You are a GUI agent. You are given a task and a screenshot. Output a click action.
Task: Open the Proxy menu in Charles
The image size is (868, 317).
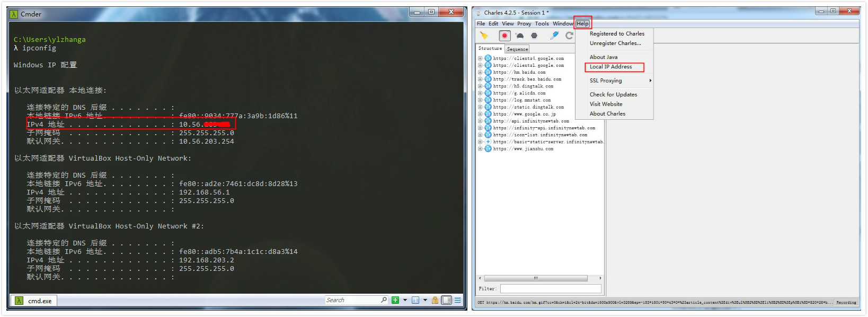click(x=524, y=23)
